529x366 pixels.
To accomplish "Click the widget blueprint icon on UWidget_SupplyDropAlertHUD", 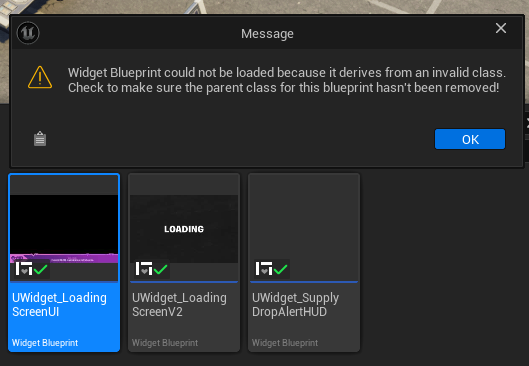I will 264,269.
